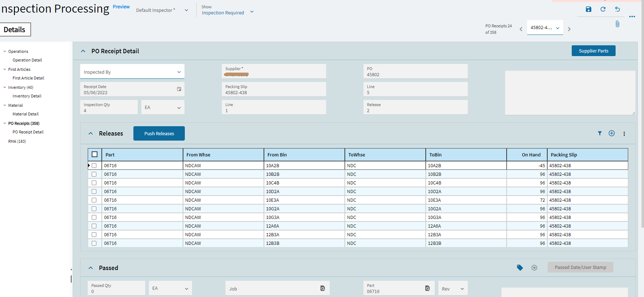Collapse the side navigation panel handle

click(x=71, y=269)
